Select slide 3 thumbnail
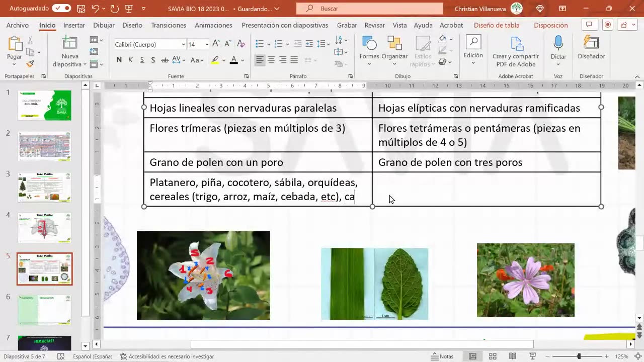Image resolution: width=644 pixels, height=362 pixels. (45, 187)
